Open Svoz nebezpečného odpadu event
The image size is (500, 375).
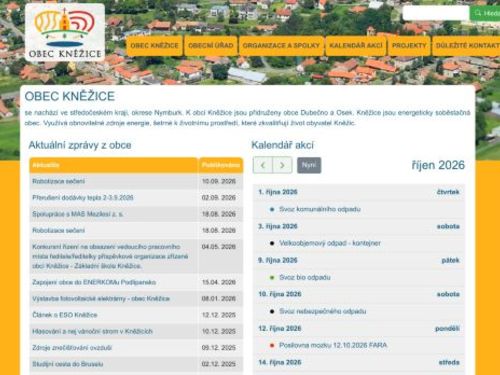click(x=323, y=311)
